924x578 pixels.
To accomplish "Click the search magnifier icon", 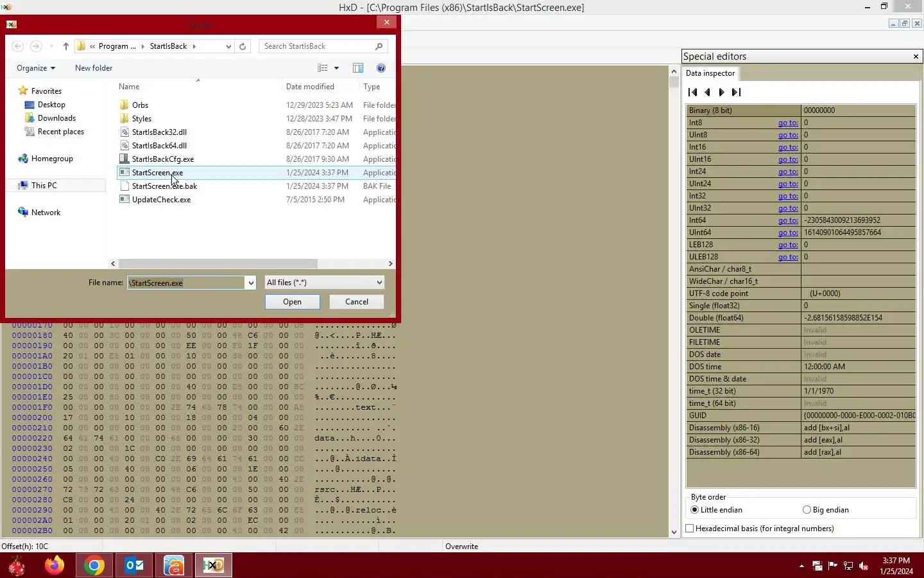I will tap(379, 46).
